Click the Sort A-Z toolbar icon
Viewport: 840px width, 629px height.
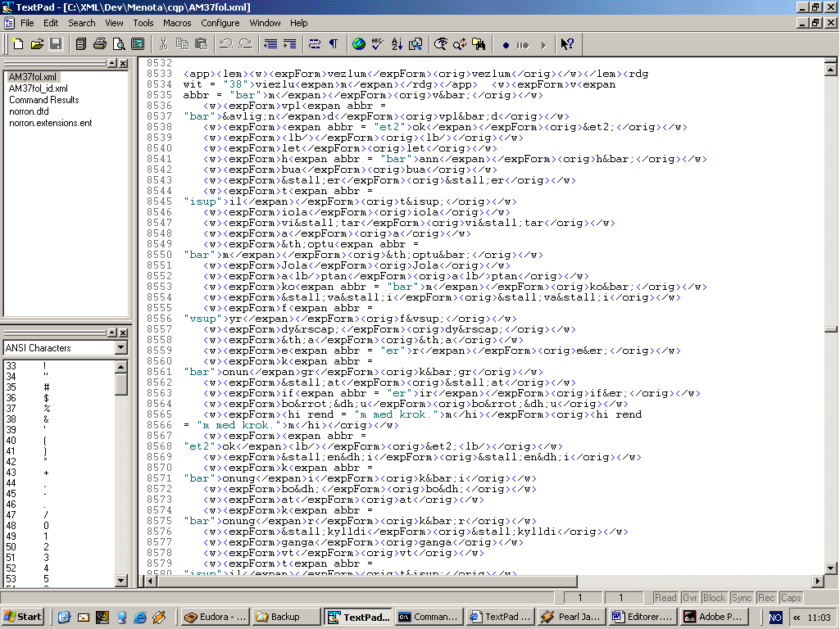(397, 44)
